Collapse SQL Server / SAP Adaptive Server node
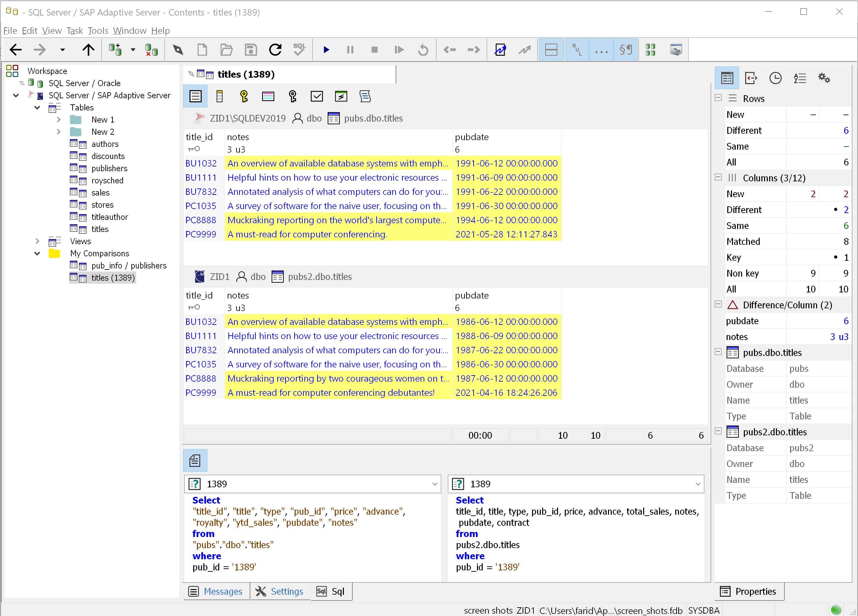Image resolution: width=858 pixels, height=616 pixels. (16, 95)
